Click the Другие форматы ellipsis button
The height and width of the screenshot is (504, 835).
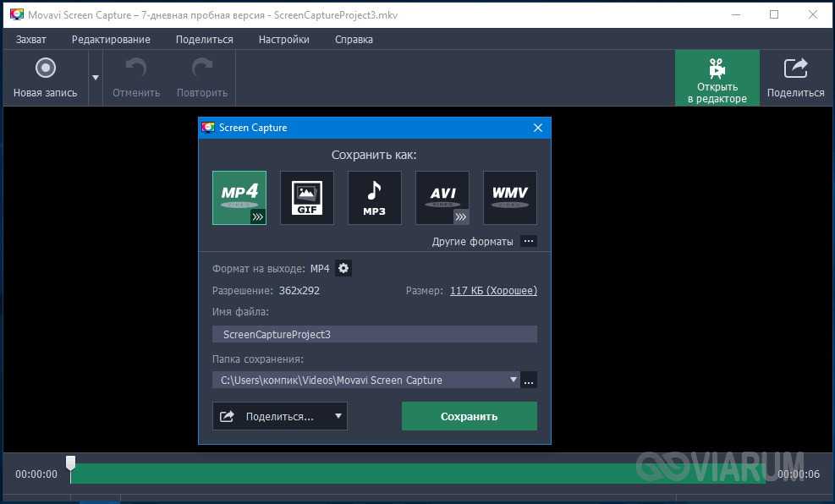point(528,241)
